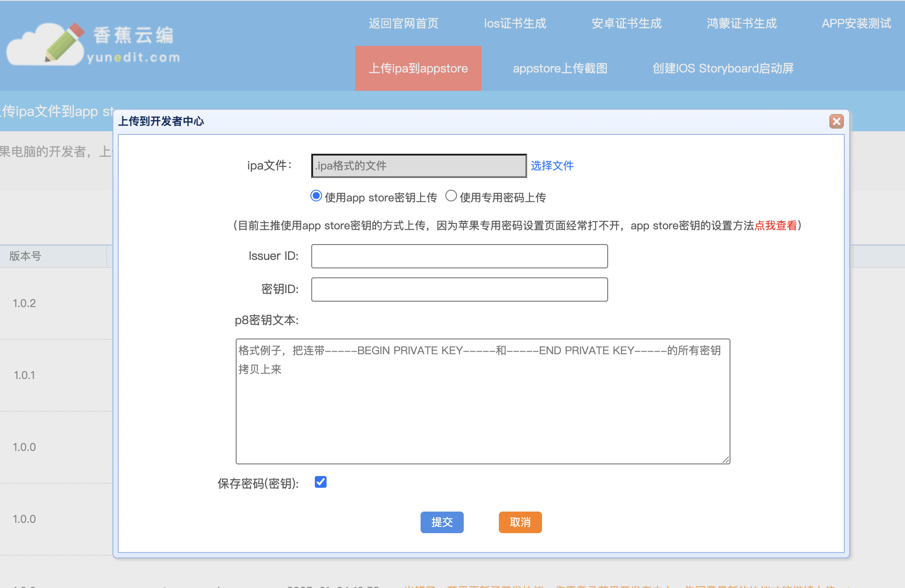This screenshot has height=588, width=905.
Task: Switch to appstore上传截图 tab
Action: [560, 68]
